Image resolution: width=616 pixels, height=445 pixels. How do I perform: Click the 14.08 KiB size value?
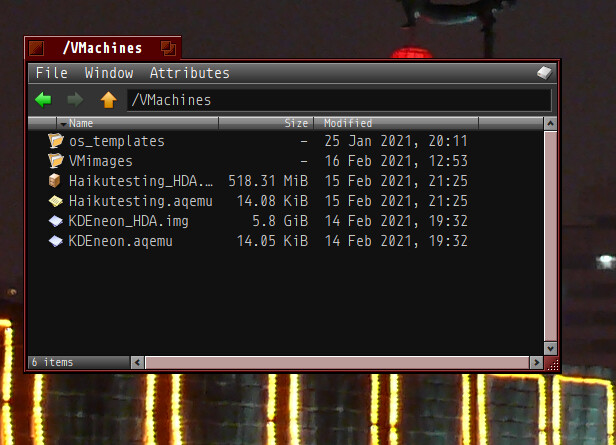pyautogui.click(x=272, y=201)
